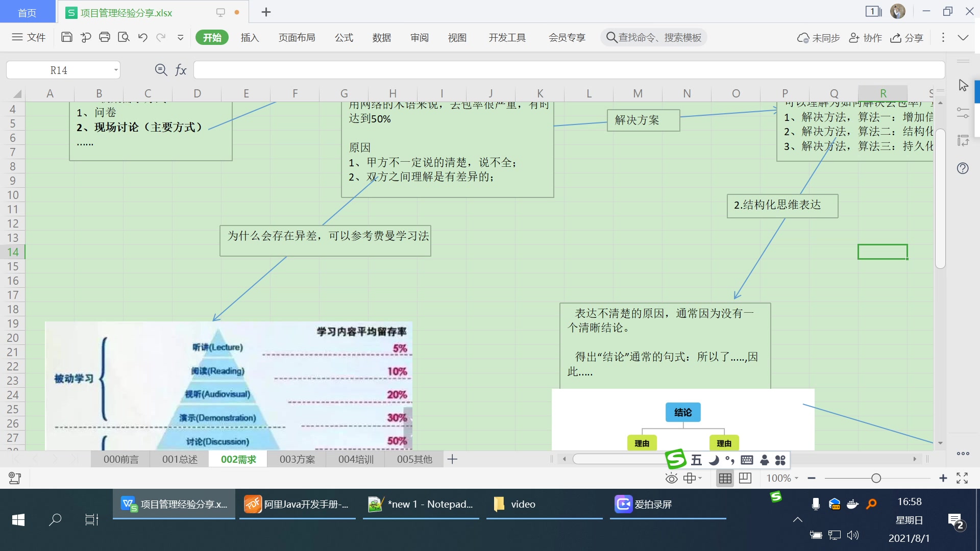Click the Save icon in toolbar
This screenshot has height=551, width=980.
(x=66, y=37)
